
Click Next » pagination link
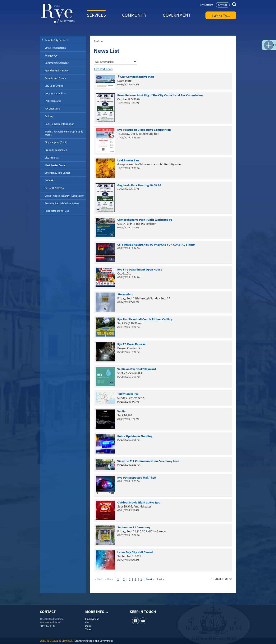[150, 579]
